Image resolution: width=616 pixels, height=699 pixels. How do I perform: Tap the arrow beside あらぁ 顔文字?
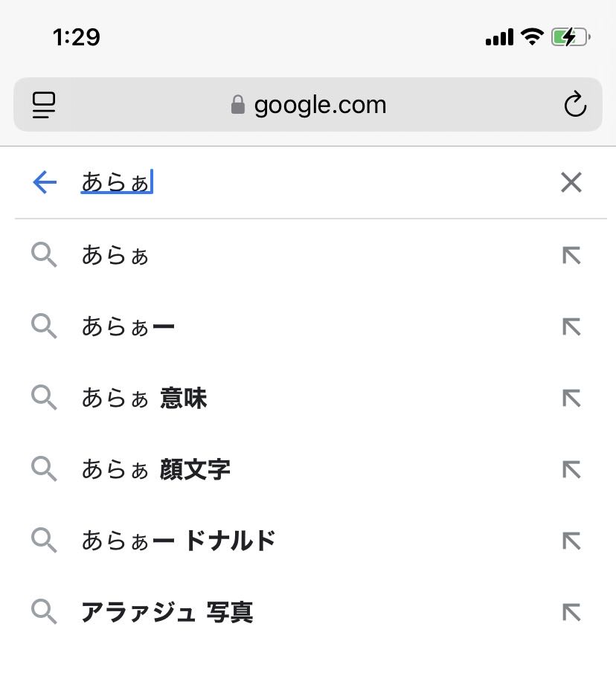[x=571, y=470]
